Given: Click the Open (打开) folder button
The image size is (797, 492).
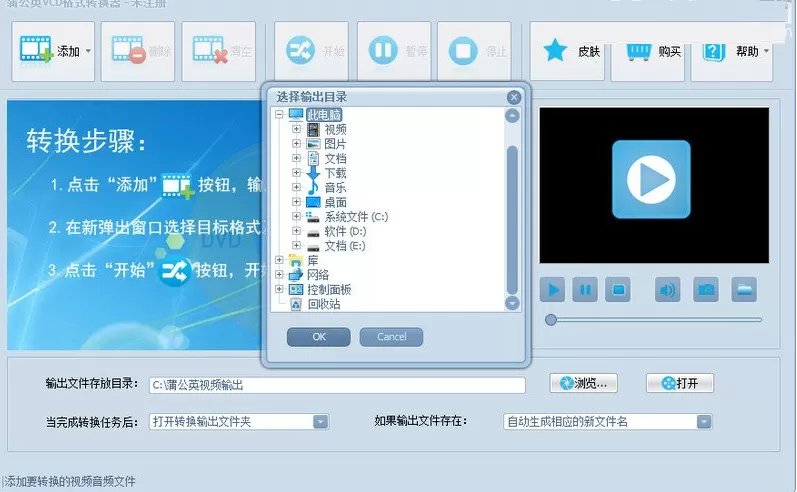Looking at the screenshot, I should 680,383.
